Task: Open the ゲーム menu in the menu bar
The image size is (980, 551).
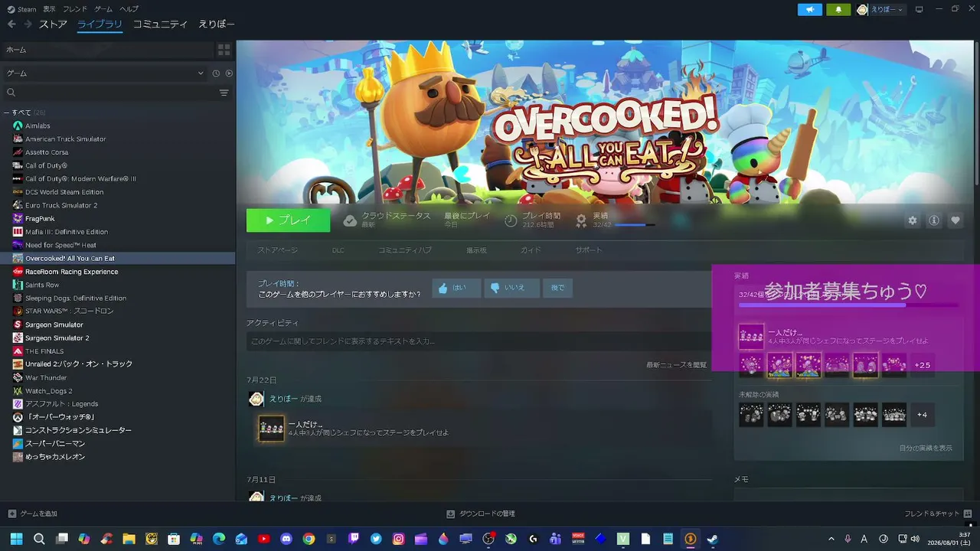Action: click(103, 9)
